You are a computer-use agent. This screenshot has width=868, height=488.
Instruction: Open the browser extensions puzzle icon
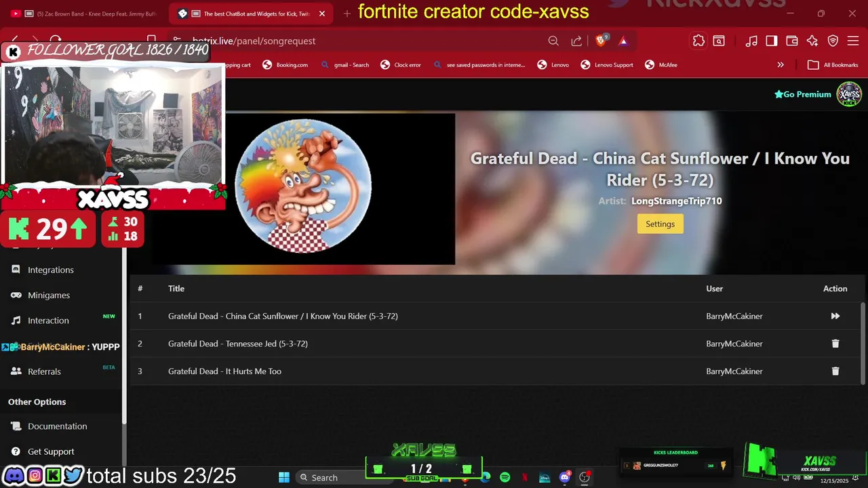698,41
